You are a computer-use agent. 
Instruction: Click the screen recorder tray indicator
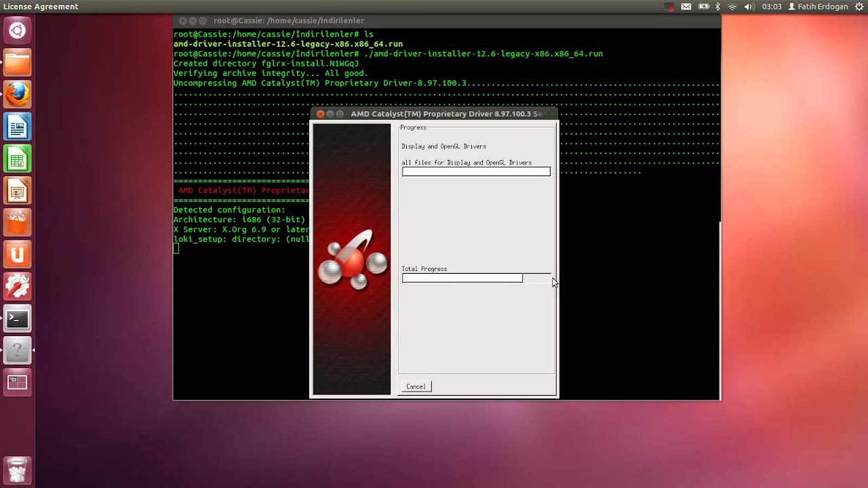coord(669,7)
